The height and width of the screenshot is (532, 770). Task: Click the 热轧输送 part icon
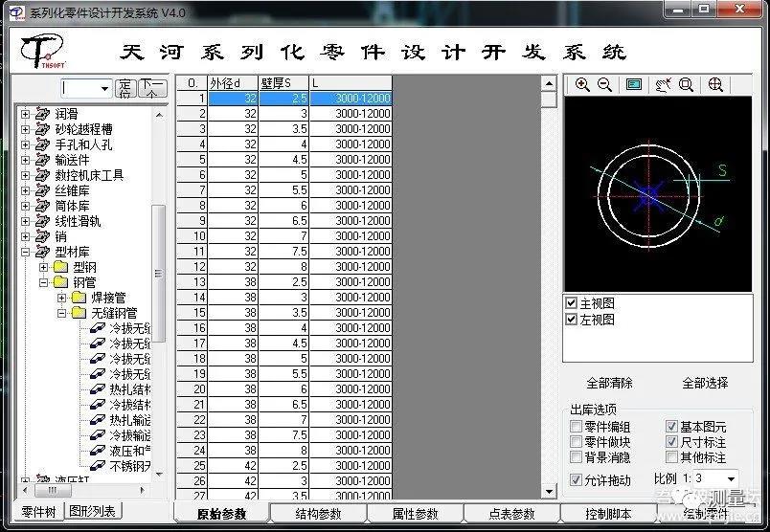[98, 420]
